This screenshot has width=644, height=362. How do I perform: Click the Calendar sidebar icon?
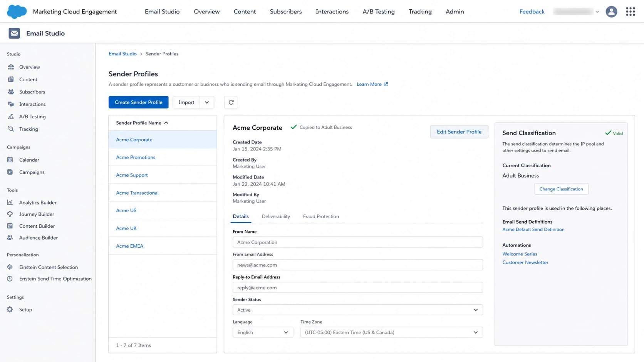pyautogui.click(x=10, y=160)
